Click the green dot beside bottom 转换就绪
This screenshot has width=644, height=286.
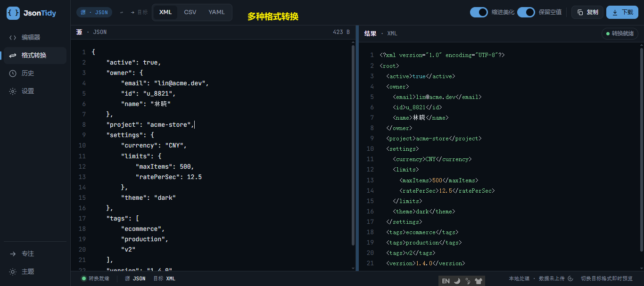(x=84, y=278)
